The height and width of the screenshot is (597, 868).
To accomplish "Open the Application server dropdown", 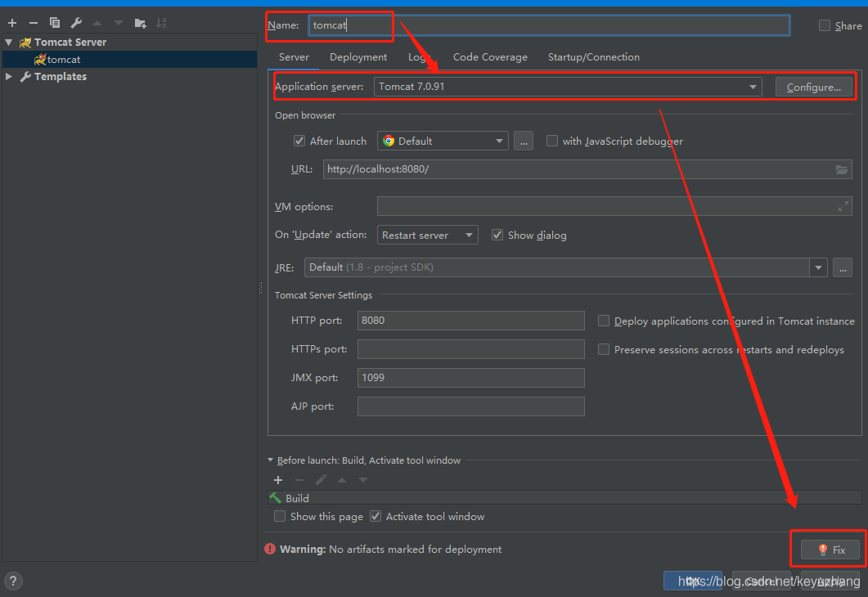I will [x=568, y=87].
